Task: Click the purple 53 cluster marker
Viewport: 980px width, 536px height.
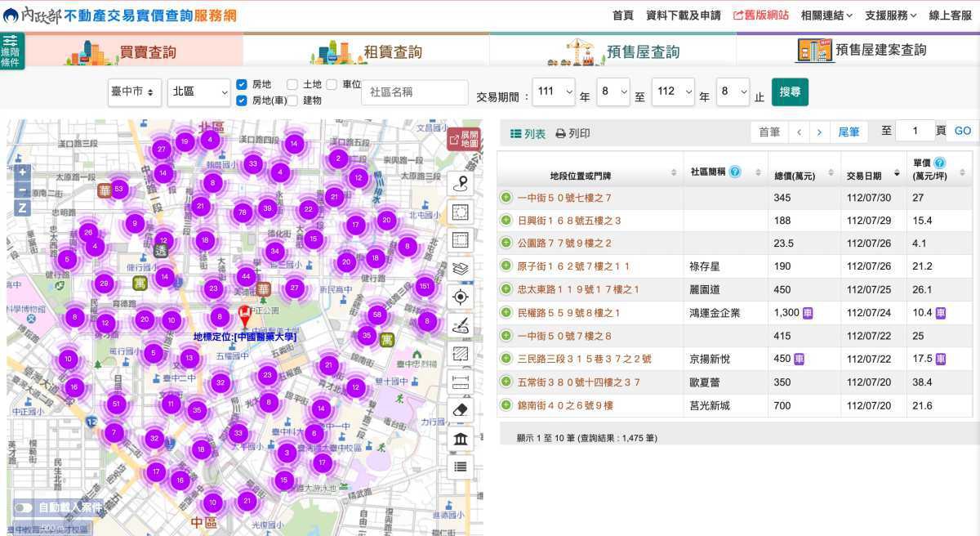Action: point(119,190)
